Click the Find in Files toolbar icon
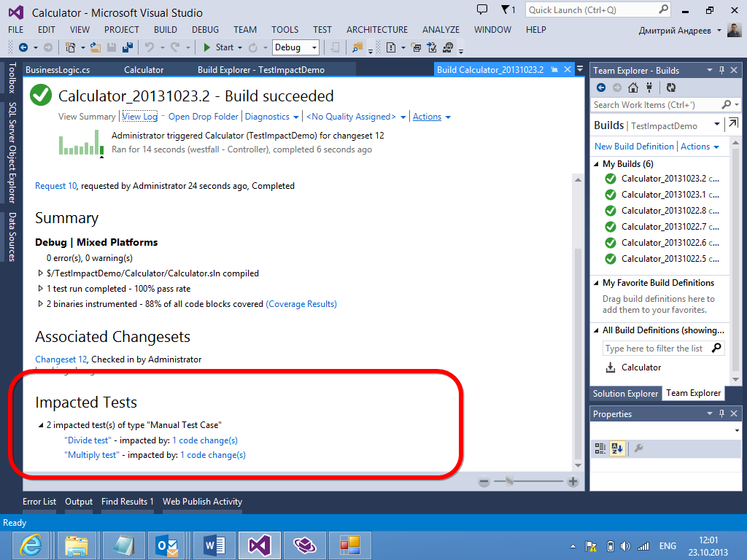Screen dimensions: 747x560 [357, 47]
